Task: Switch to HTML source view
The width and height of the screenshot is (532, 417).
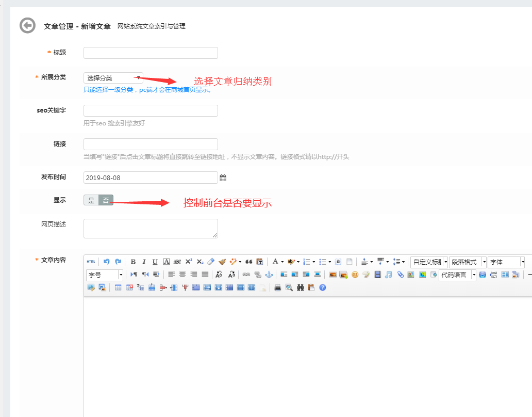Action: tap(91, 262)
